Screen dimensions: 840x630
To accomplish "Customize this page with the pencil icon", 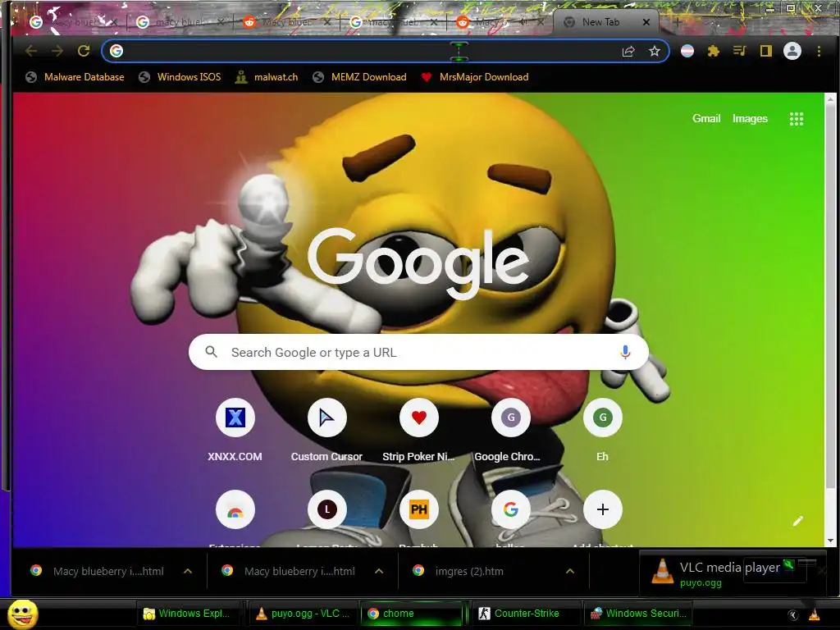I will (798, 521).
